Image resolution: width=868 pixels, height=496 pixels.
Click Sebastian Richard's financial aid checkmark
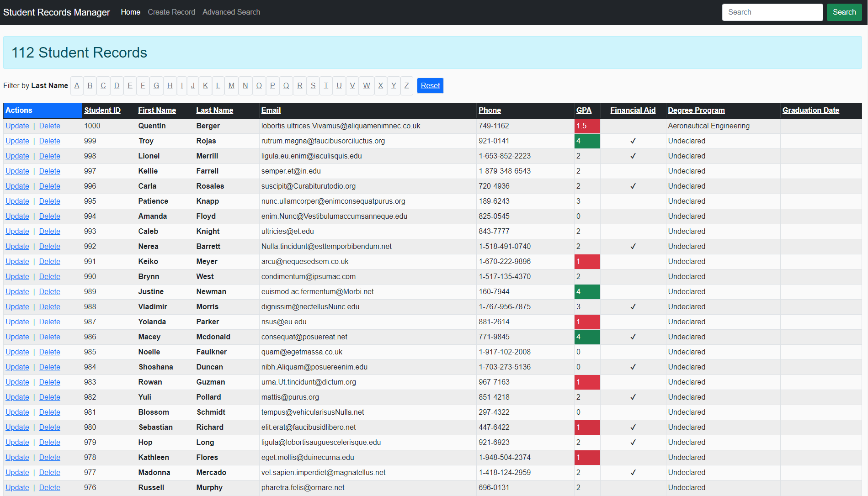tap(633, 427)
